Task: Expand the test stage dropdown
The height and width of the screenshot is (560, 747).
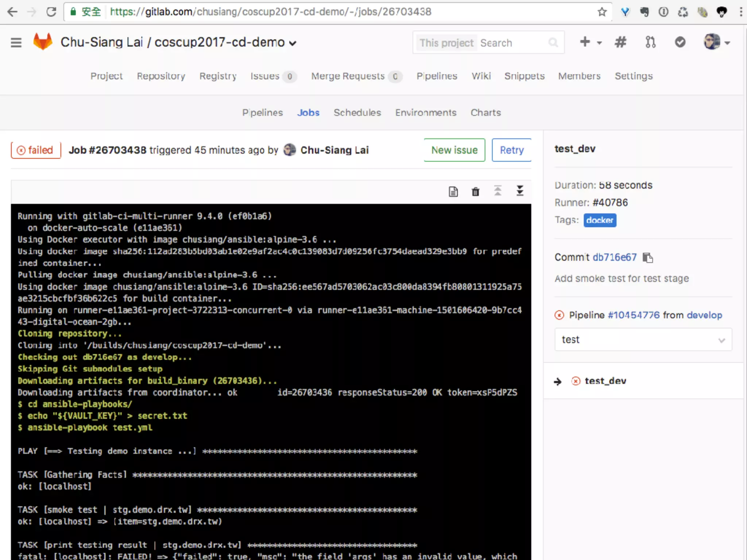Action: pyautogui.click(x=643, y=340)
